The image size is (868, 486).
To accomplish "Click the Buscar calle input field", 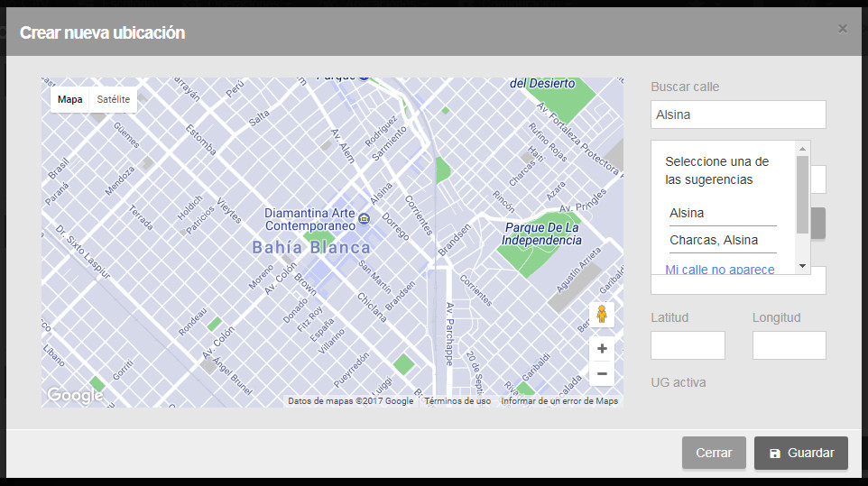I will coord(737,115).
